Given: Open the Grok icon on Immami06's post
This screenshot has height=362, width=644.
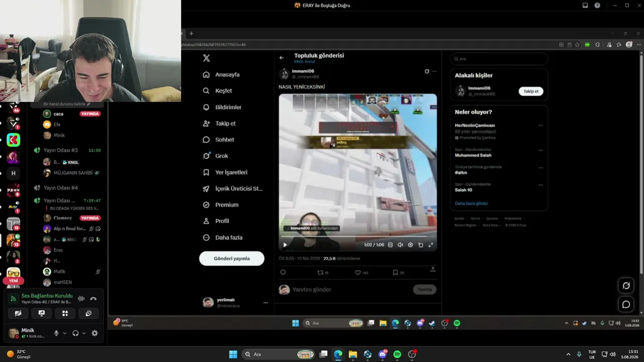Looking at the screenshot, I should click(x=427, y=71).
